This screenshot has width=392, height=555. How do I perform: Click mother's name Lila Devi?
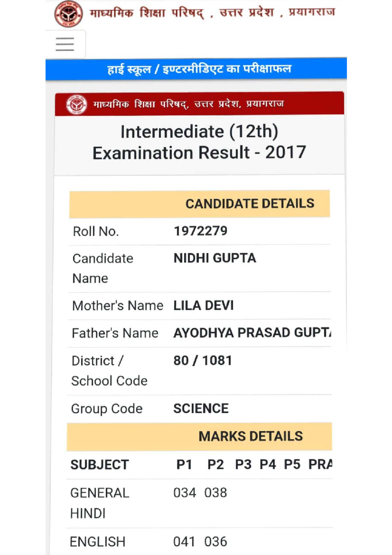click(203, 306)
